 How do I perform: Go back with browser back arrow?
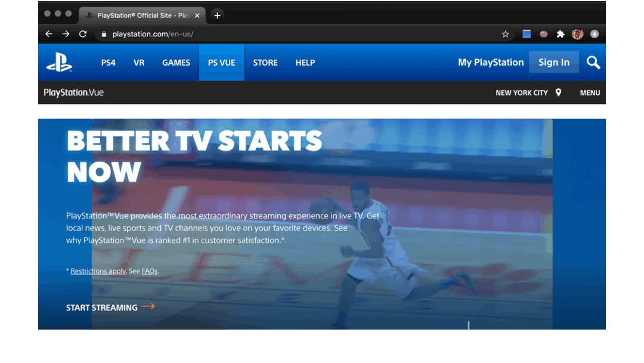tap(49, 34)
